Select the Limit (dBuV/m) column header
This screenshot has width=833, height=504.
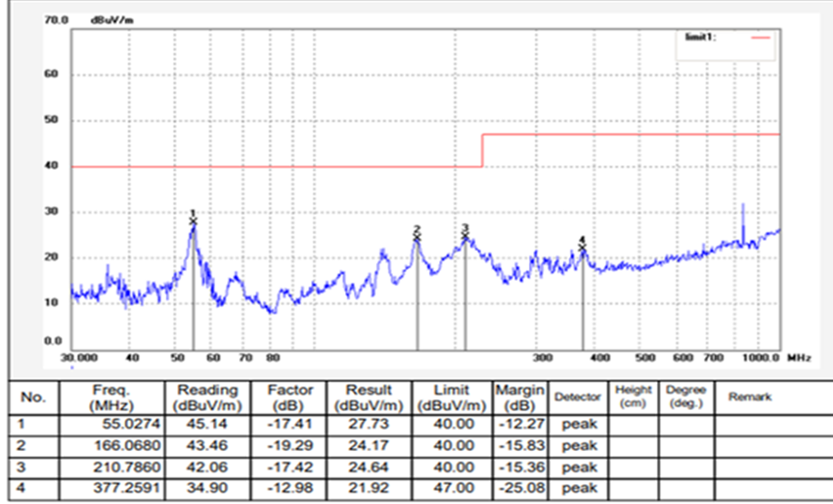(x=452, y=397)
